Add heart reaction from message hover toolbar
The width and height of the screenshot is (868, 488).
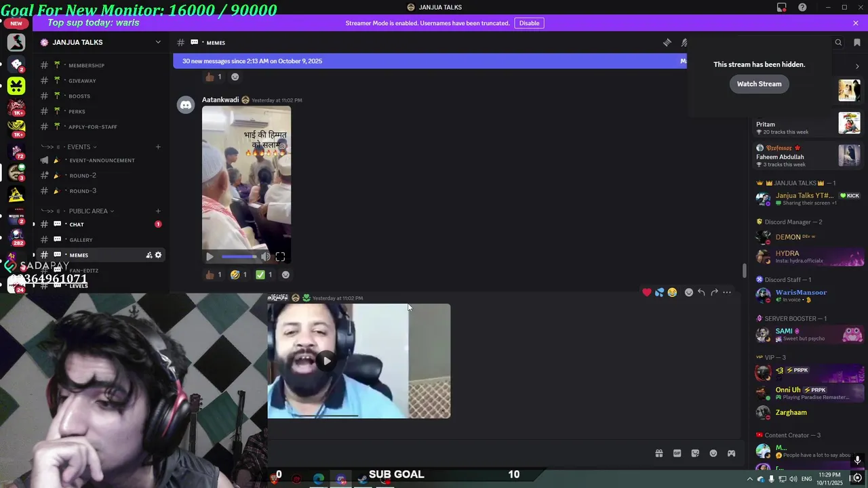pos(647,292)
